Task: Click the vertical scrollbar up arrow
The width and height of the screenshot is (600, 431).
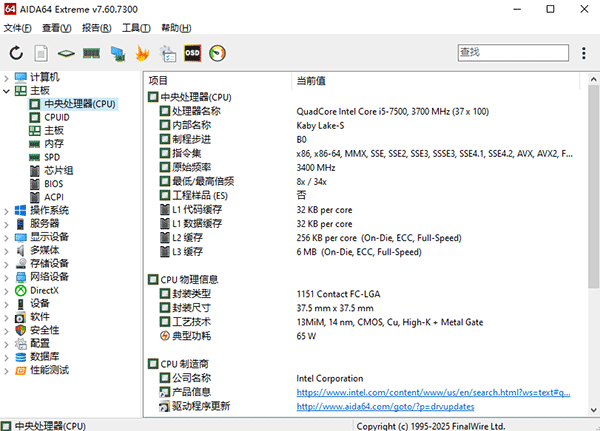Action: 593,79
